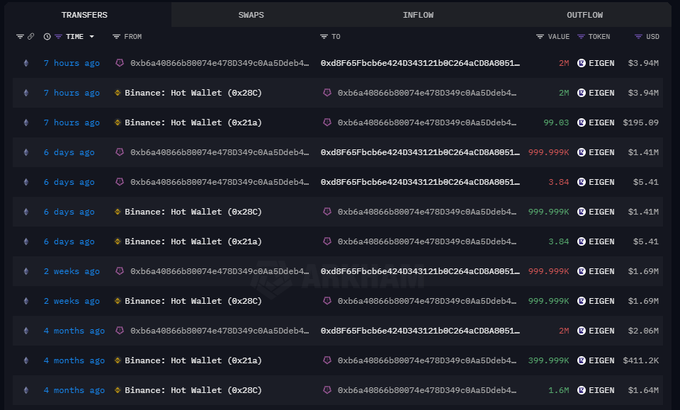
Task: Click the USD column filter icon
Action: [639, 37]
